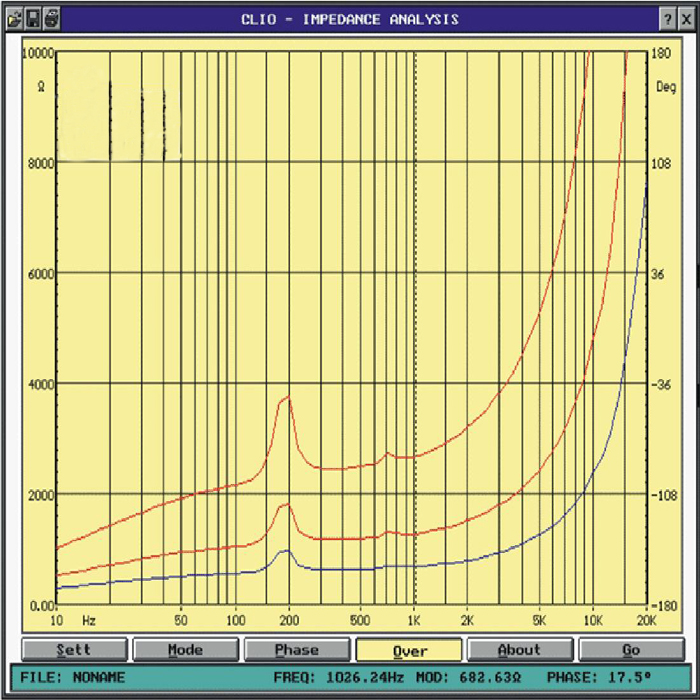Open help with the question mark icon
The image size is (700, 700).
tap(668, 19)
